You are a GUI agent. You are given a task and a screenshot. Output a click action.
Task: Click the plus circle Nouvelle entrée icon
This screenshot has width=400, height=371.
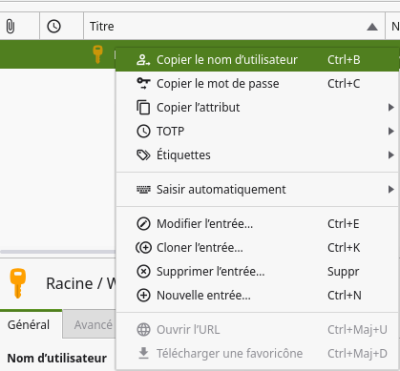pos(143,295)
